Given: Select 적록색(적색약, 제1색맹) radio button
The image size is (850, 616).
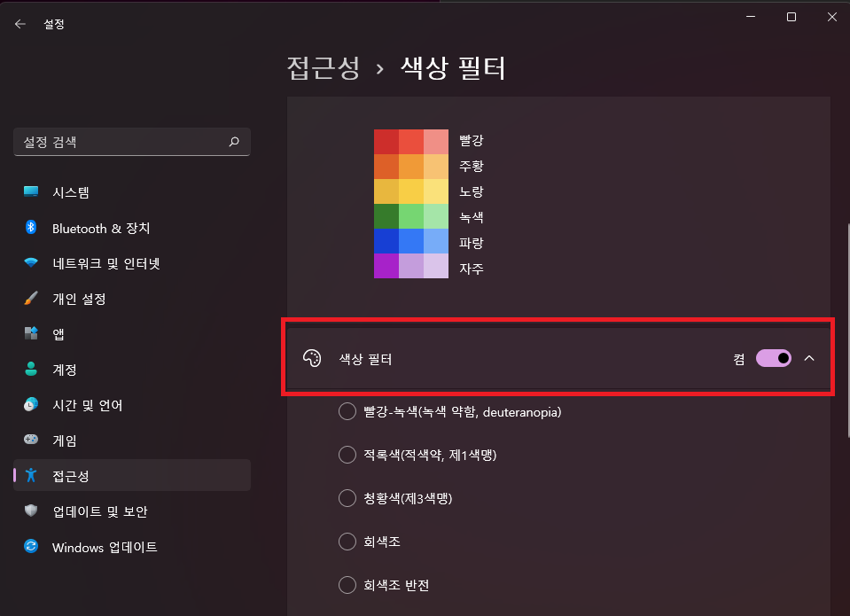Looking at the screenshot, I should (x=347, y=455).
